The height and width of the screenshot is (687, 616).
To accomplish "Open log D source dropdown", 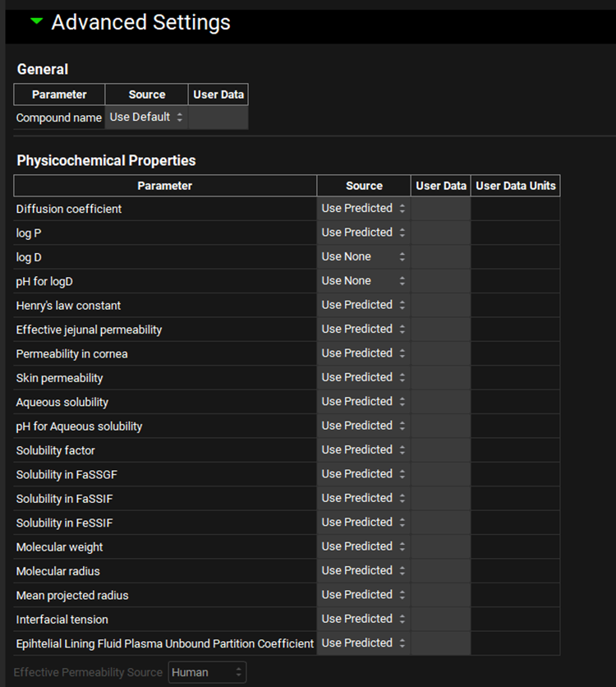I will 363,256.
